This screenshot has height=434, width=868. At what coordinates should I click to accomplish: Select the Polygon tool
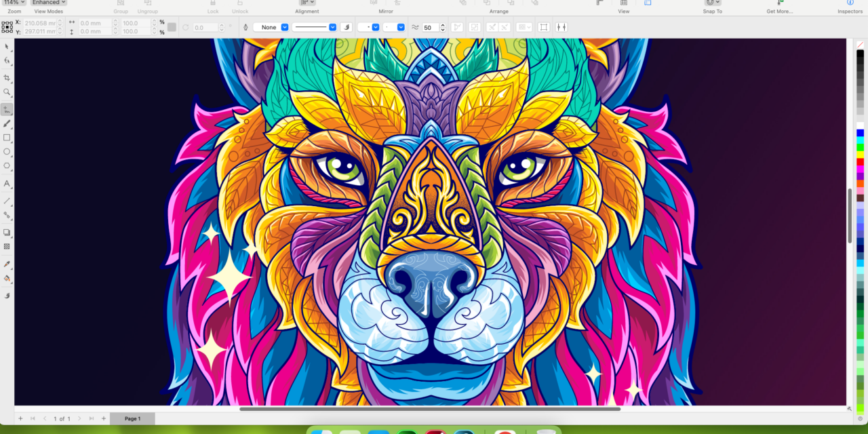[x=7, y=165]
